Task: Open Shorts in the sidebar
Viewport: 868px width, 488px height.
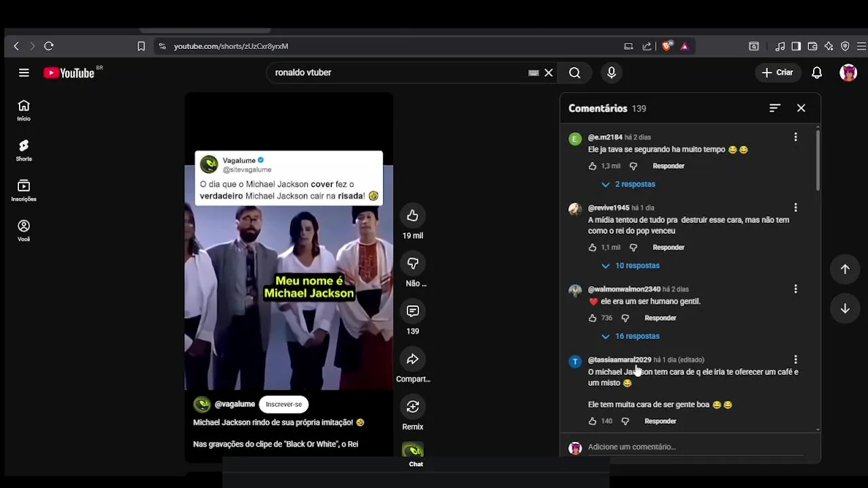Action: point(24,150)
